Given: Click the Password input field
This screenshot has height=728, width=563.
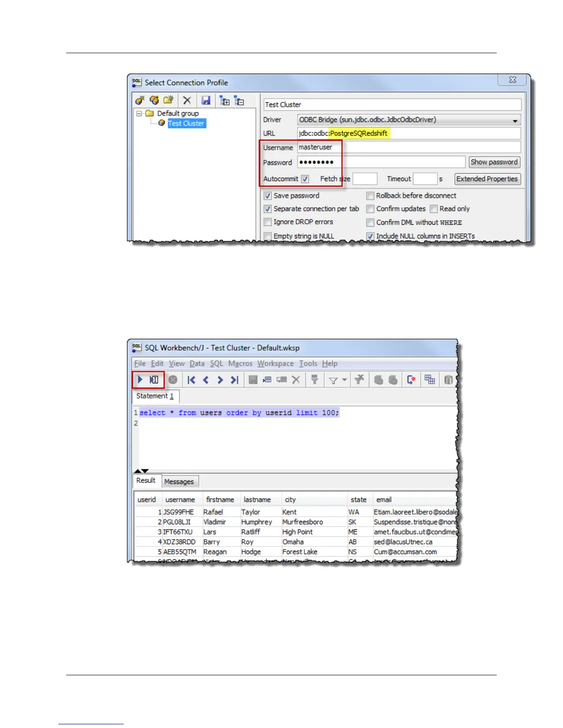Looking at the screenshot, I should click(381, 162).
